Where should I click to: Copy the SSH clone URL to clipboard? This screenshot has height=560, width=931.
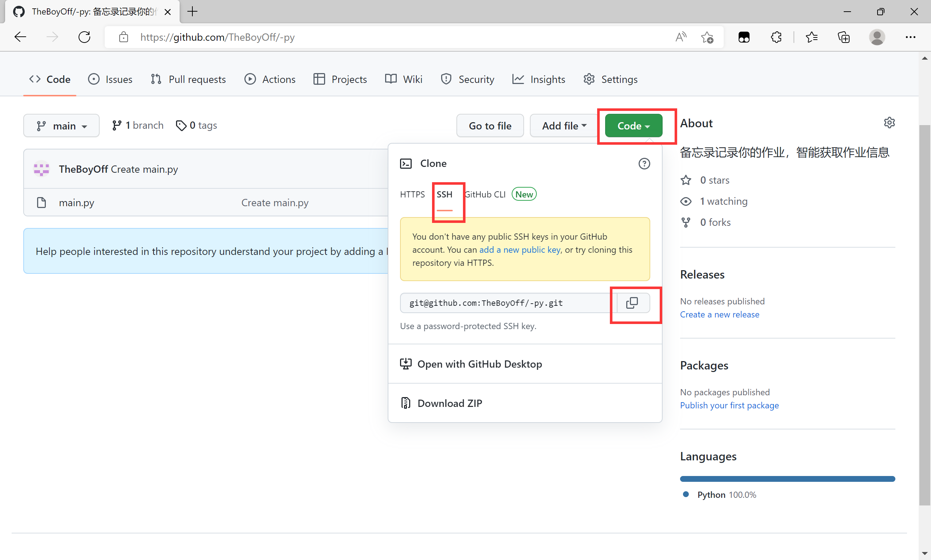[632, 303]
